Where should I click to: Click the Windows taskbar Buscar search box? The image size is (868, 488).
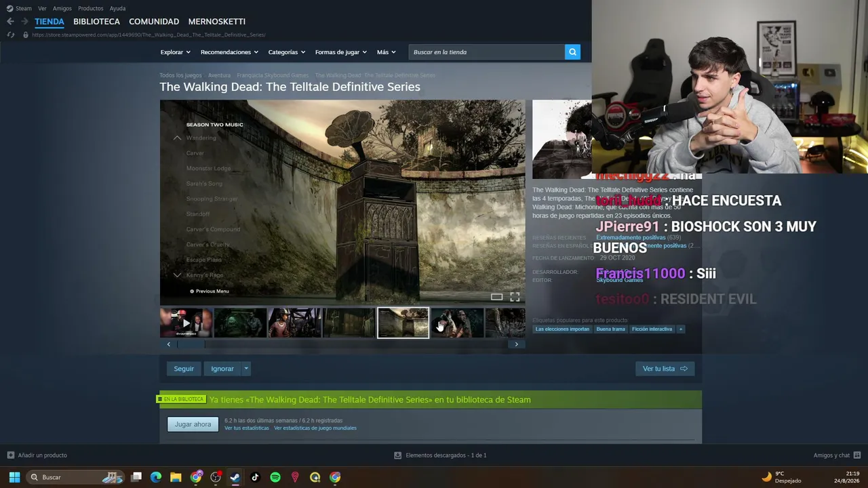[x=75, y=477]
